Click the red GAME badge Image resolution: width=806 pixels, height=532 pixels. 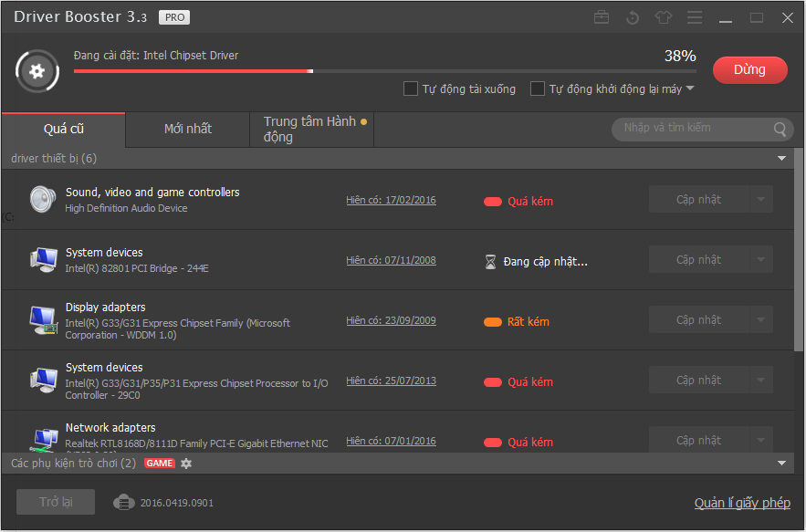[x=160, y=464]
